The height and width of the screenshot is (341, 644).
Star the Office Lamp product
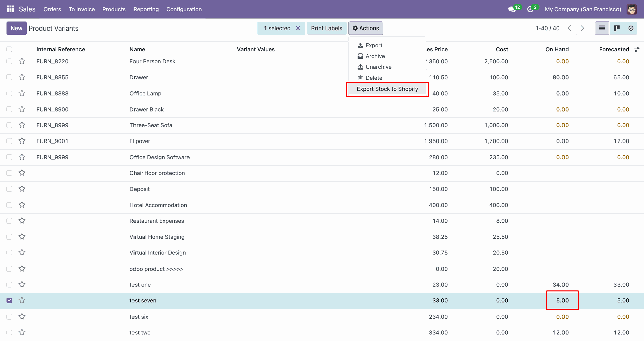[x=22, y=93]
